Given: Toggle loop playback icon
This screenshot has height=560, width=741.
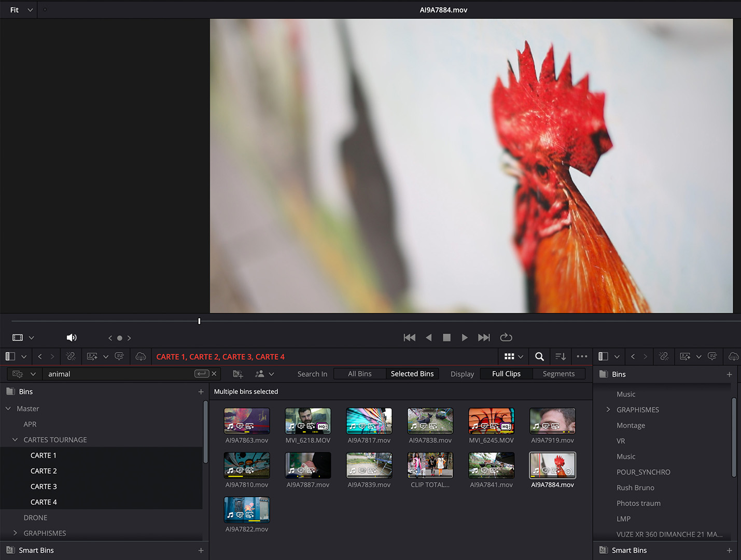Looking at the screenshot, I should (506, 338).
